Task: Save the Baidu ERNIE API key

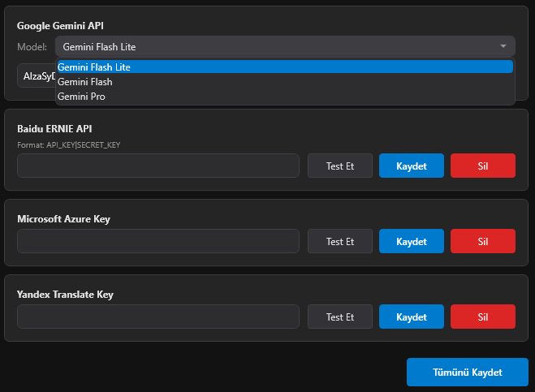Action: (x=412, y=166)
